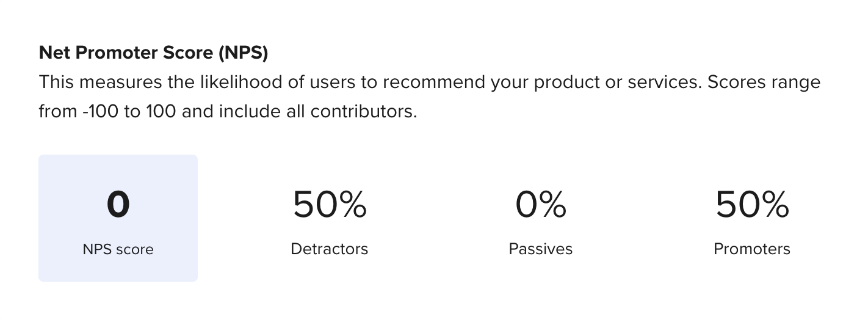Click "recommend your product or services" text
This screenshot has height=319, width=868.
coord(550,82)
